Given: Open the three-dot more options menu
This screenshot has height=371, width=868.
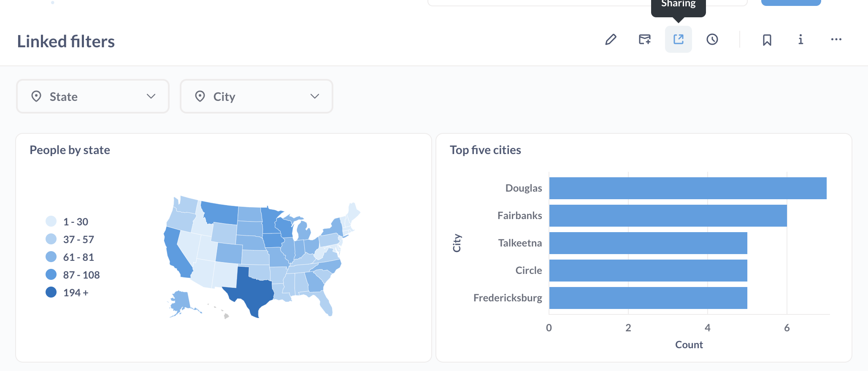Looking at the screenshot, I should coord(836,40).
